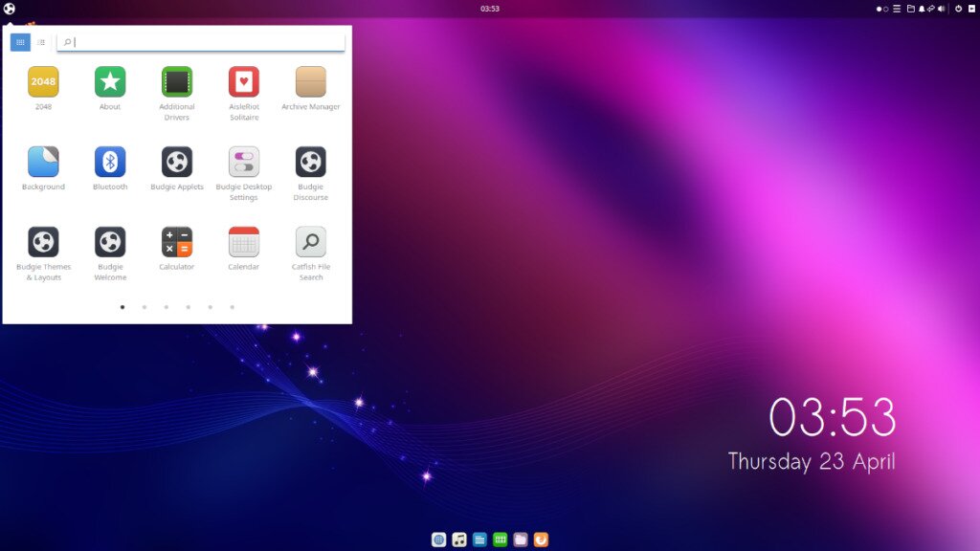Image resolution: width=980 pixels, height=551 pixels.
Task: Launch Firefox from the dock
Action: pos(541,539)
